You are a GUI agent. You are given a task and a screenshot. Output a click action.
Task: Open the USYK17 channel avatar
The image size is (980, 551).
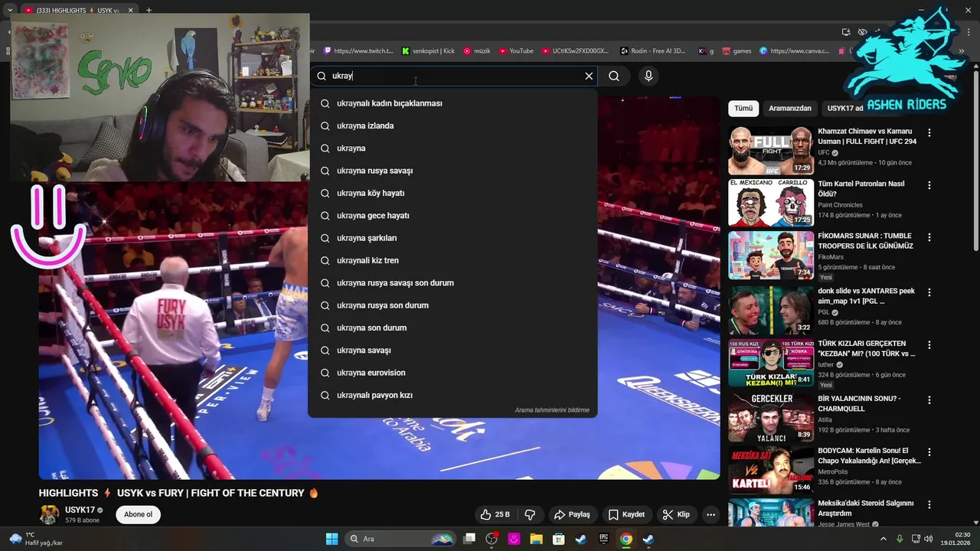point(49,514)
